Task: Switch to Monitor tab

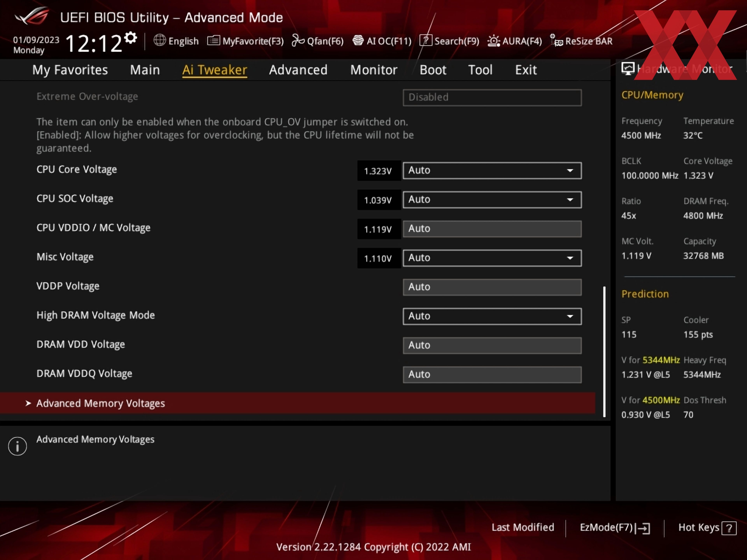Action: click(x=374, y=70)
